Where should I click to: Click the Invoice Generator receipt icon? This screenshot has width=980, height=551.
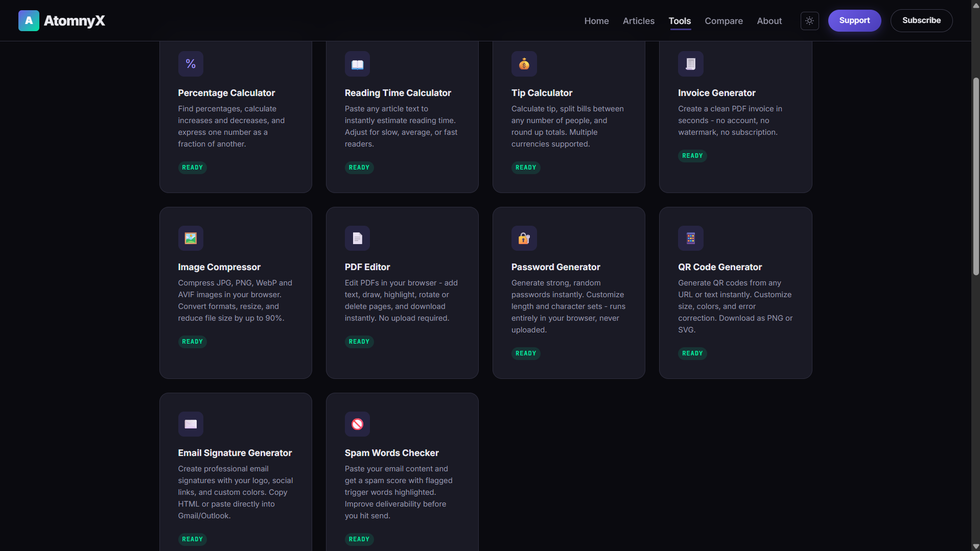pyautogui.click(x=690, y=64)
